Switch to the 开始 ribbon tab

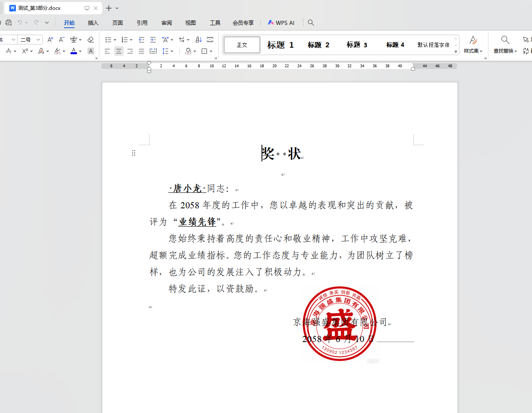click(x=69, y=23)
